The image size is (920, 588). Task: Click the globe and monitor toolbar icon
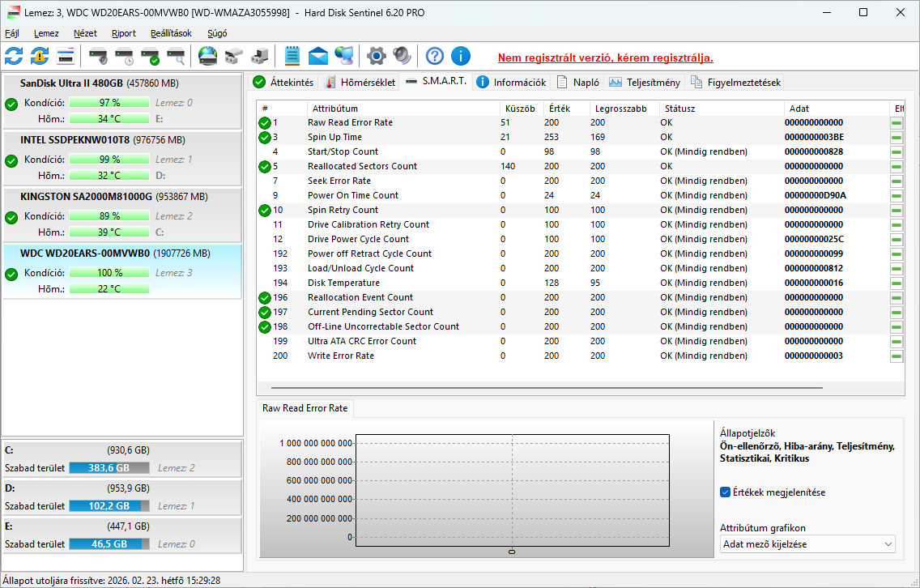344,57
